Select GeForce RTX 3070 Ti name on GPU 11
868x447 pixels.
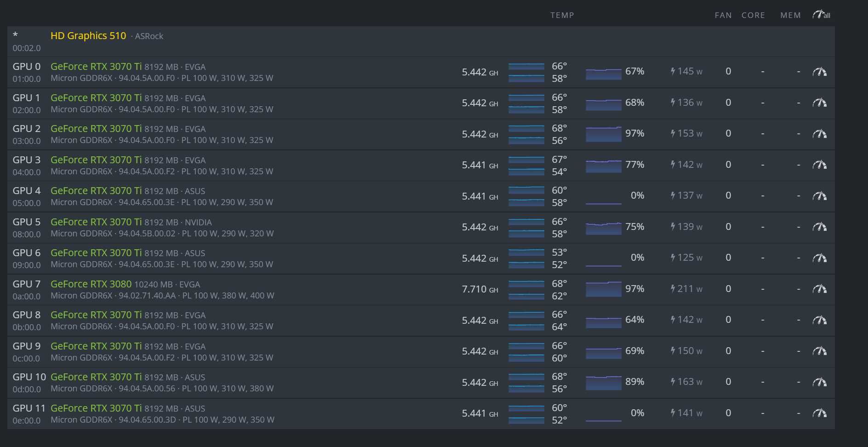96,408
